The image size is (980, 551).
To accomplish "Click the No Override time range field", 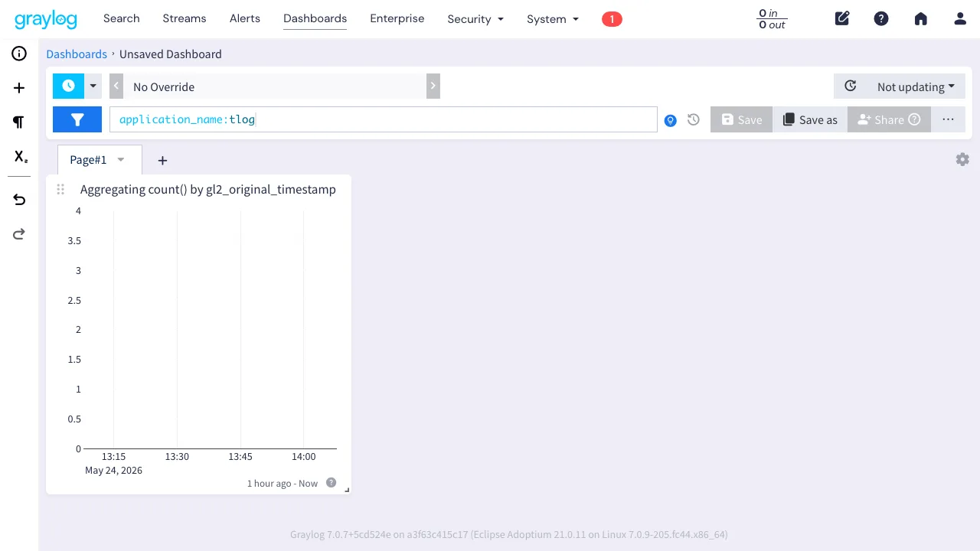I will (x=275, y=86).
